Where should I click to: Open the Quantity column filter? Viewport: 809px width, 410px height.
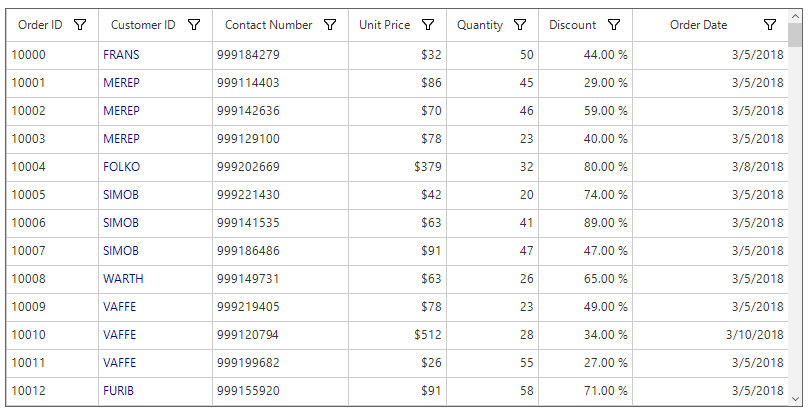coord(520,25)
